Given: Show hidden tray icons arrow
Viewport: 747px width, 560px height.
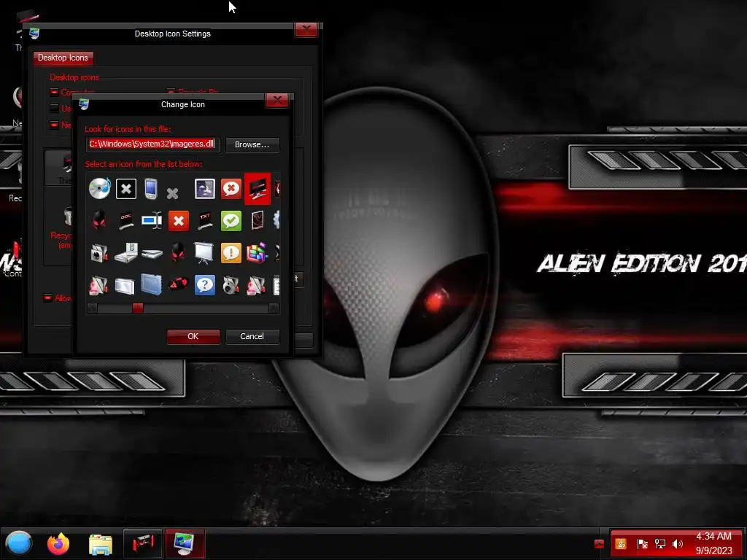Looking at the screenshot, I should (600, 544).
